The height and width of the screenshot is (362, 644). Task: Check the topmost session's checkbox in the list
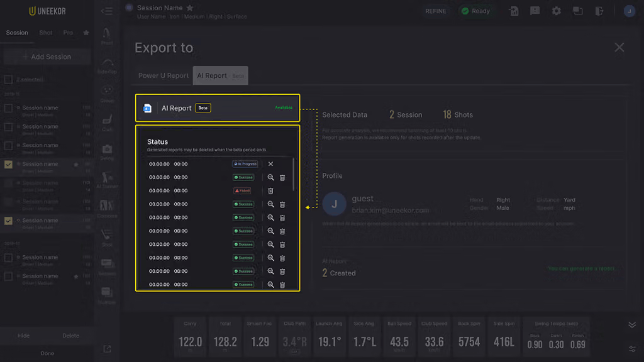tap(8, 108)
